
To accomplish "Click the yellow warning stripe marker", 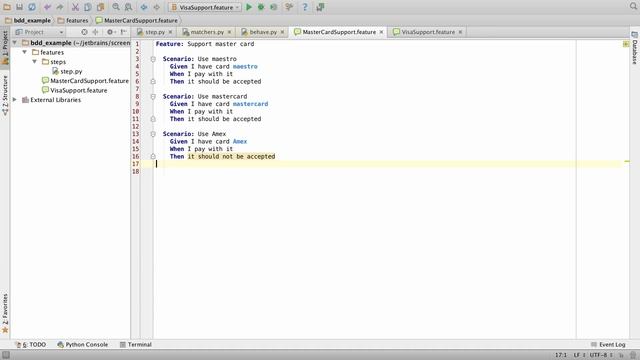I will point(627,162).
